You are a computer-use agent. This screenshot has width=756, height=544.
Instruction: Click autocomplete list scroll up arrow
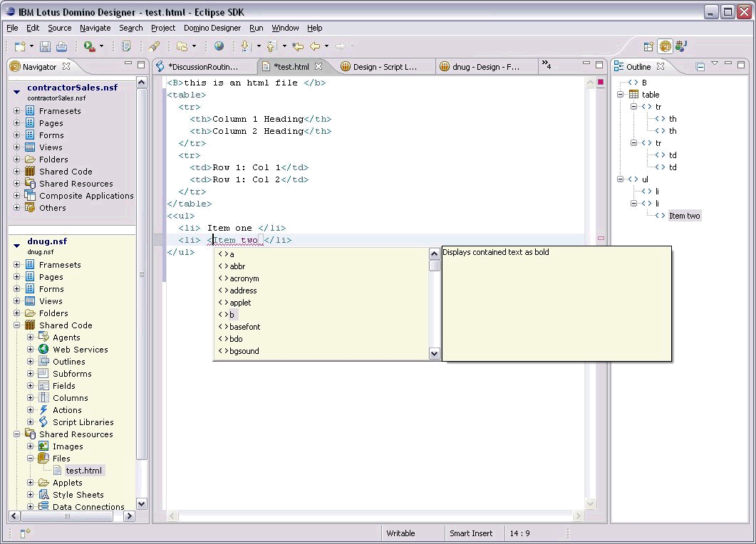click(434, 254)
